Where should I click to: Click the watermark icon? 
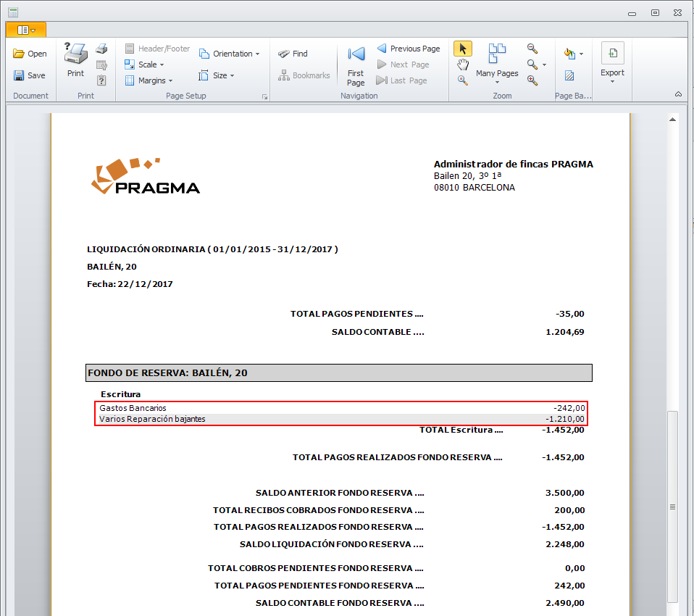click(569, 75)
